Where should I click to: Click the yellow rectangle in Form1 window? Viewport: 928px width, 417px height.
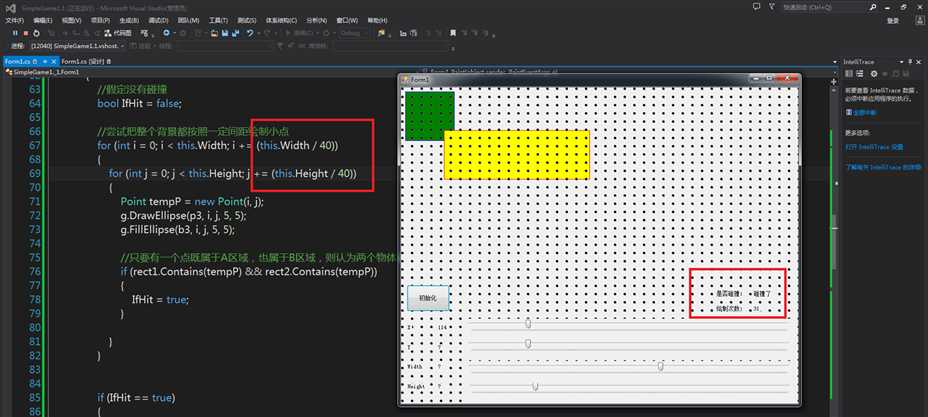coord(517,154)
